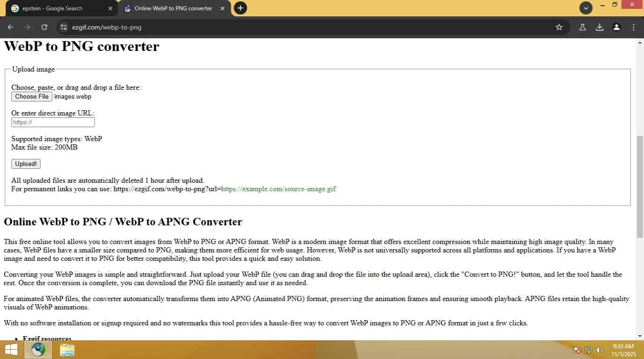This screenshot has width=644, height=359.
Task: Click the Choose File button
Action: [x=32, y=97]
